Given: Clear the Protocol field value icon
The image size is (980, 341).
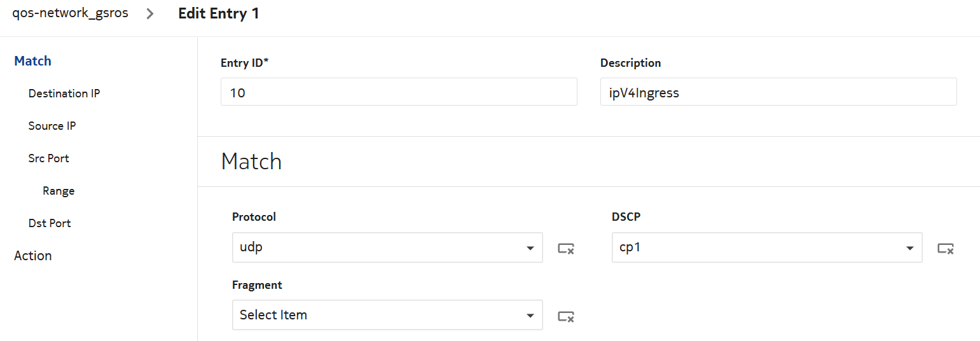Looking at the screenshot, I should pos(566,249).
